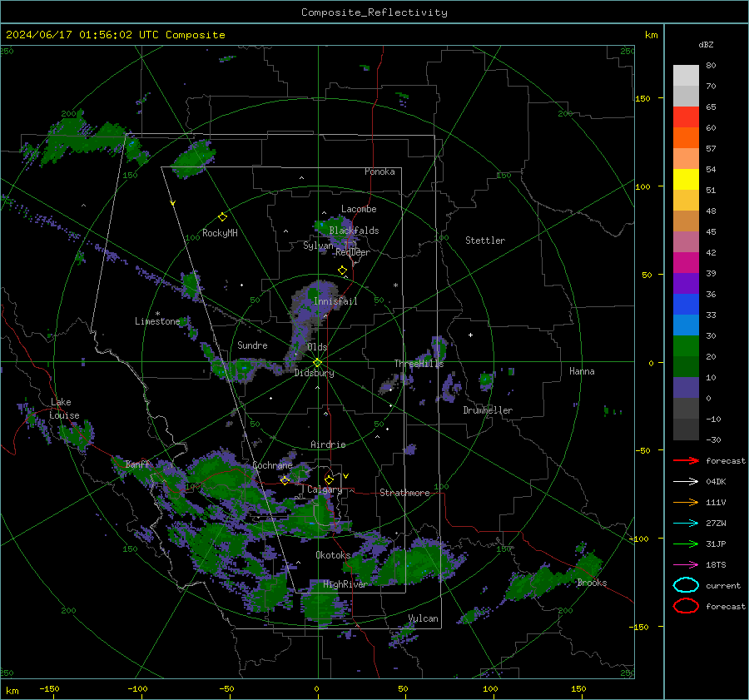This screenshot has height=700, width=749.
Task: Select the orange 111V arrow icon
Action: (686, 502)
